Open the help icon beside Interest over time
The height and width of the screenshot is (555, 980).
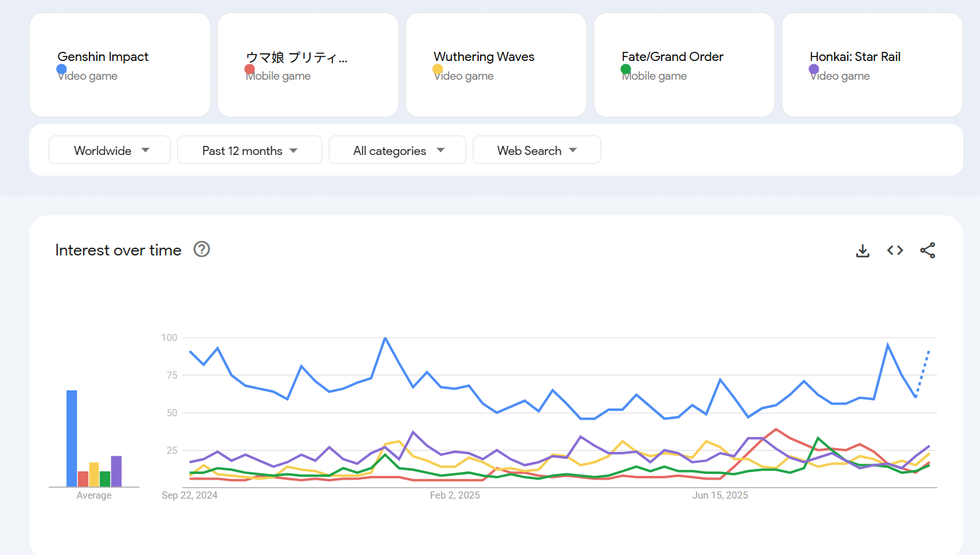pyautogui.click(x=202, y=250)
